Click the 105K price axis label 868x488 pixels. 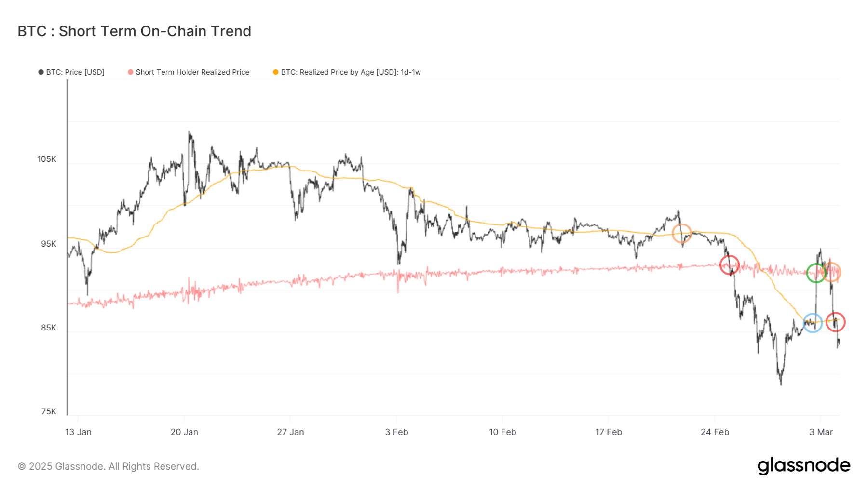[47, 159]
